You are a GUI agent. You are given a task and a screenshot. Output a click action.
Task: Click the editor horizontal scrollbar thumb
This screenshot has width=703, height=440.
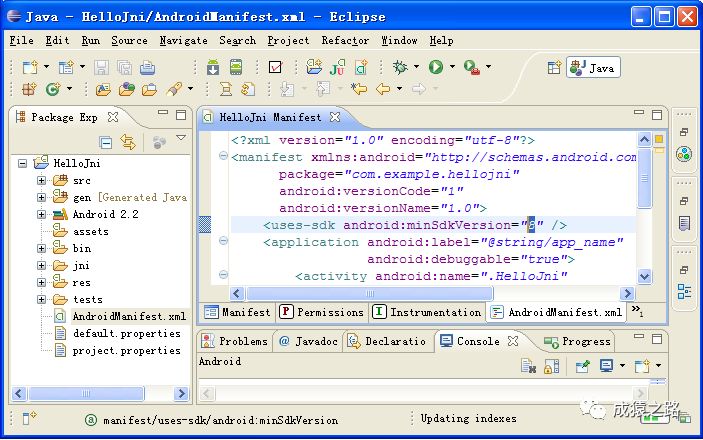(x=369, y=294)
